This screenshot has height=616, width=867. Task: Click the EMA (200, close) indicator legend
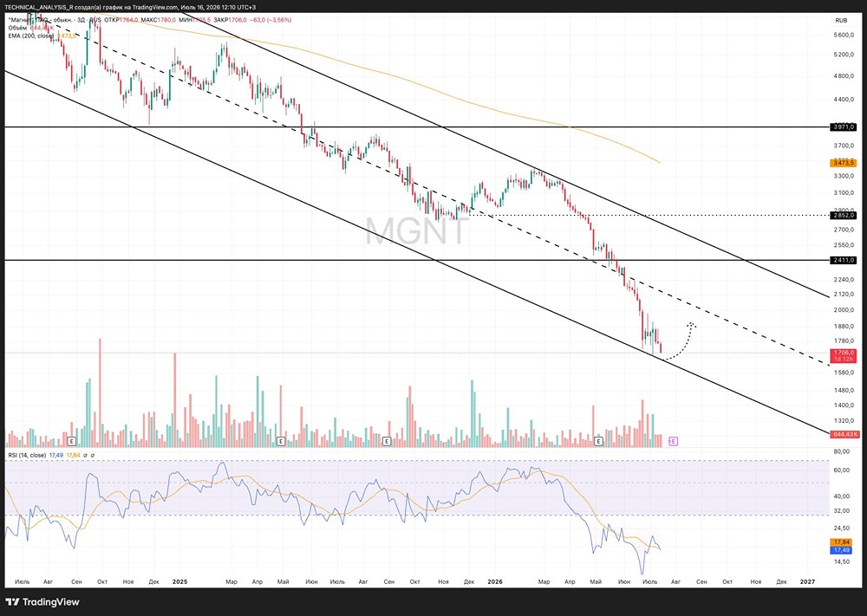pyautogui.click(x=31, y=36)
